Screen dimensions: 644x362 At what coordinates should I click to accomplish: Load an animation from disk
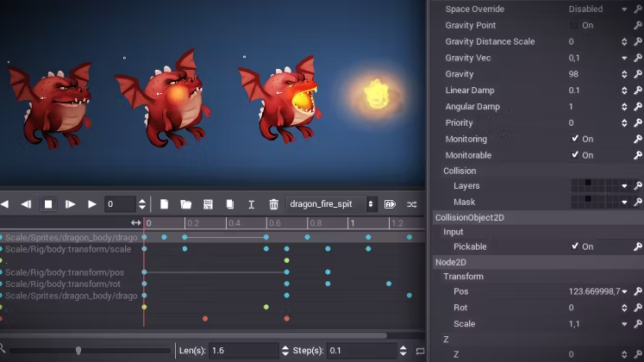coord(186,204)
